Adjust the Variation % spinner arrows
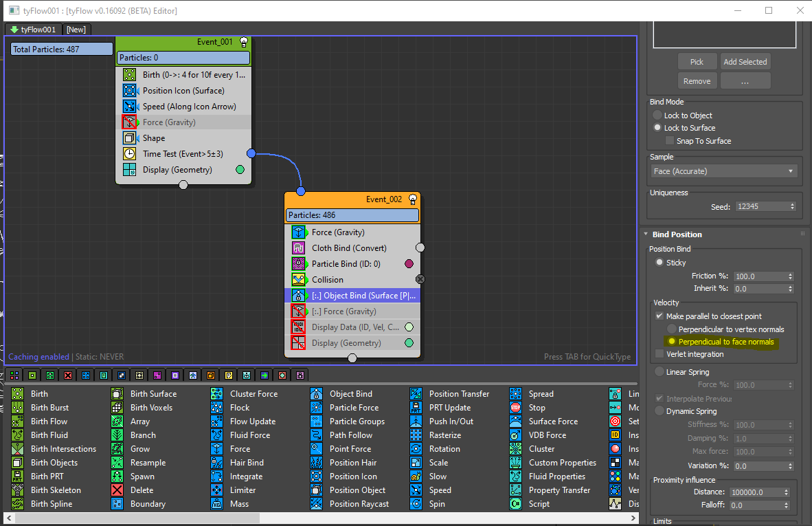Screen dimensions: 812x526 [790, 466]
